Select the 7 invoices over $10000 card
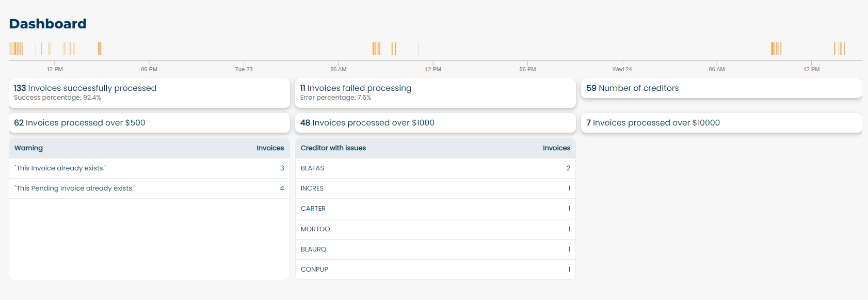Viewport: 868px width, 300px height. coord(721,123)
